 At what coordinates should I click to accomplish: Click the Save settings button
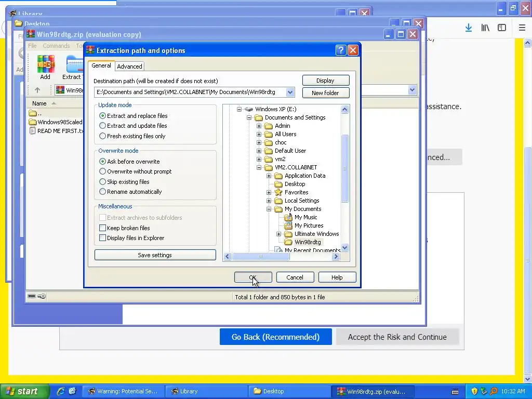point(155,255)
